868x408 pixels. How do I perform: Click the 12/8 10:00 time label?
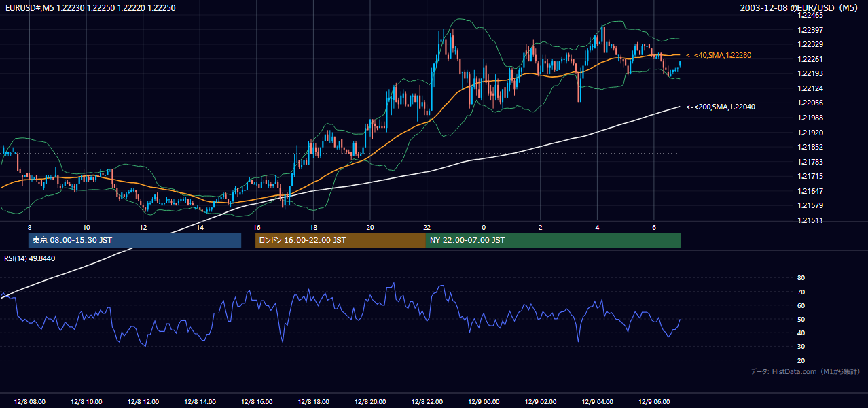point(86,401)
